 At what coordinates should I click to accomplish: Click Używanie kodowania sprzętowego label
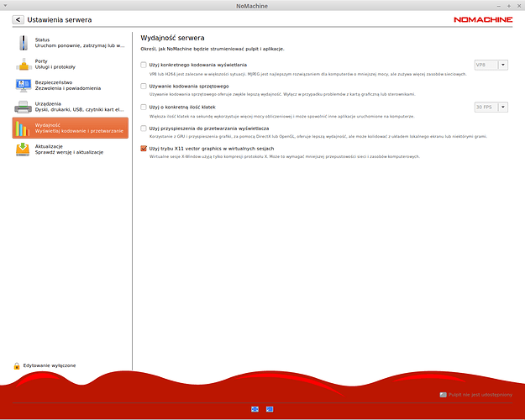point(189,87)
